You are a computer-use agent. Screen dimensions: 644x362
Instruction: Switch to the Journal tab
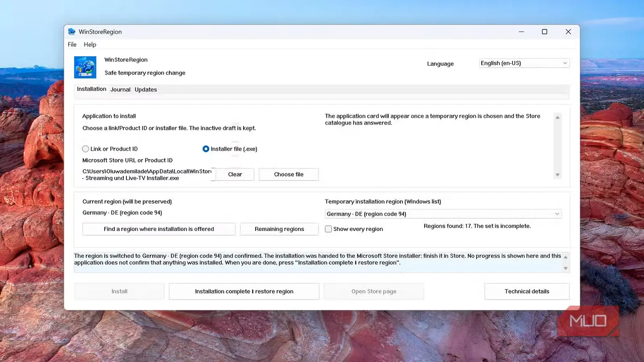tap(120, 90)
